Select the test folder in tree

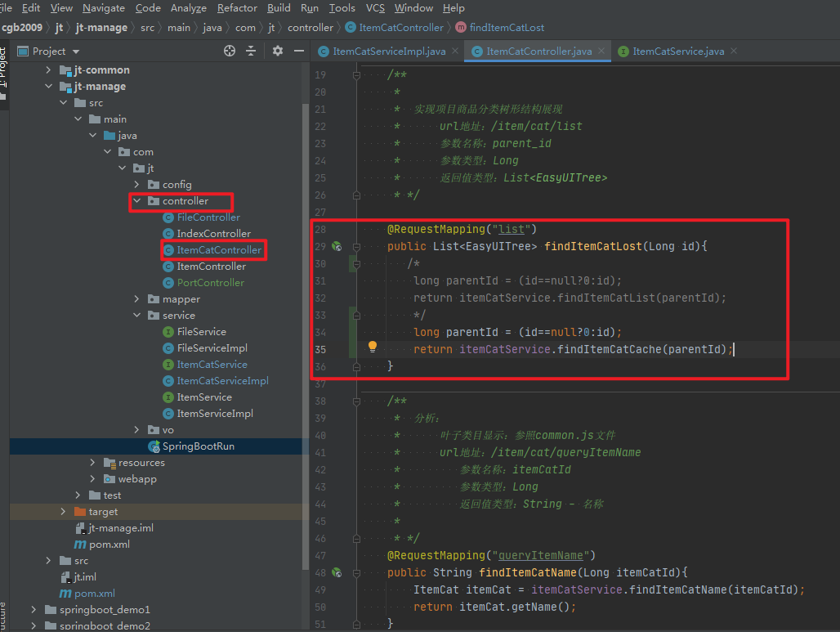coord(112,495)
